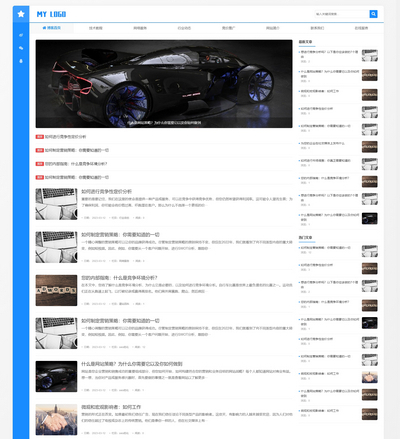Open the WeChat chat-bubbles icon in blue sidebar
Image resolution: width=400 pixels, height=439 pixels.
[x=21, y=48]
